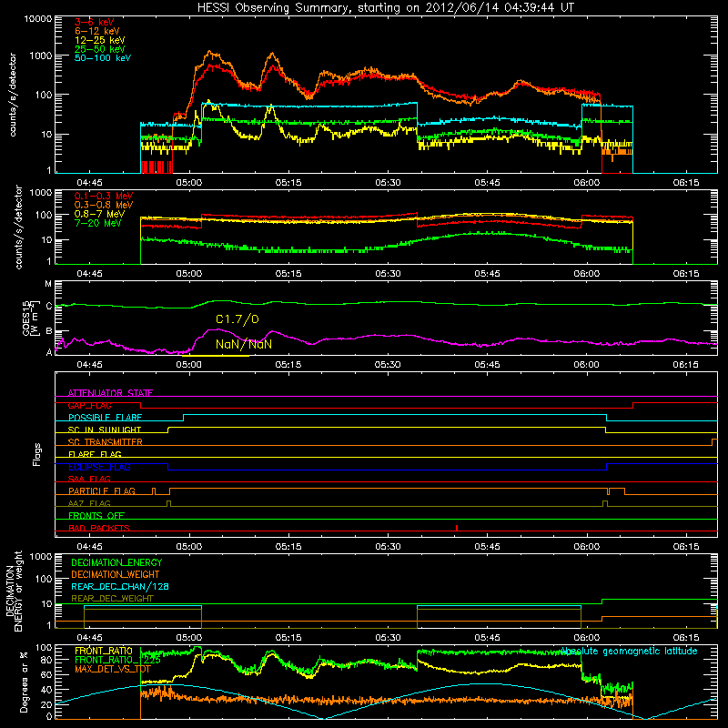Click the FRONT_RATIO_1225 legend label
The height and width of the screenshot is (728, 728).
point(117,660)
